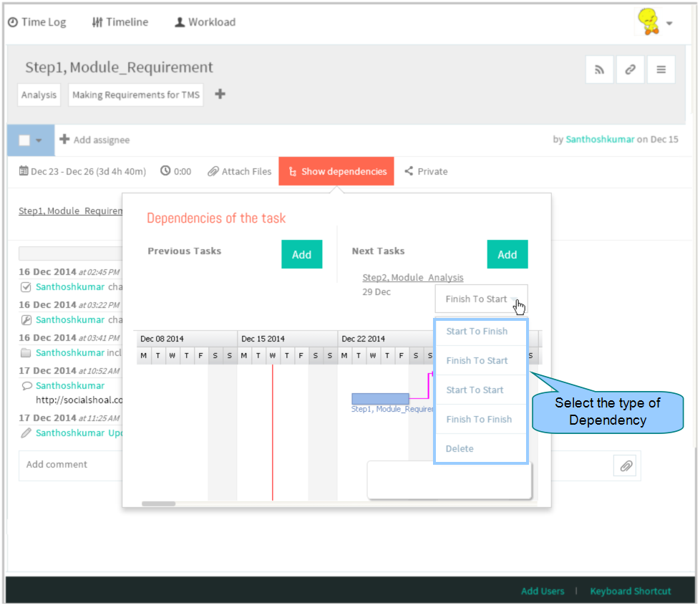
Task: Click the Add comment input field
Action: pyautogui.click(x=72, y=465)
